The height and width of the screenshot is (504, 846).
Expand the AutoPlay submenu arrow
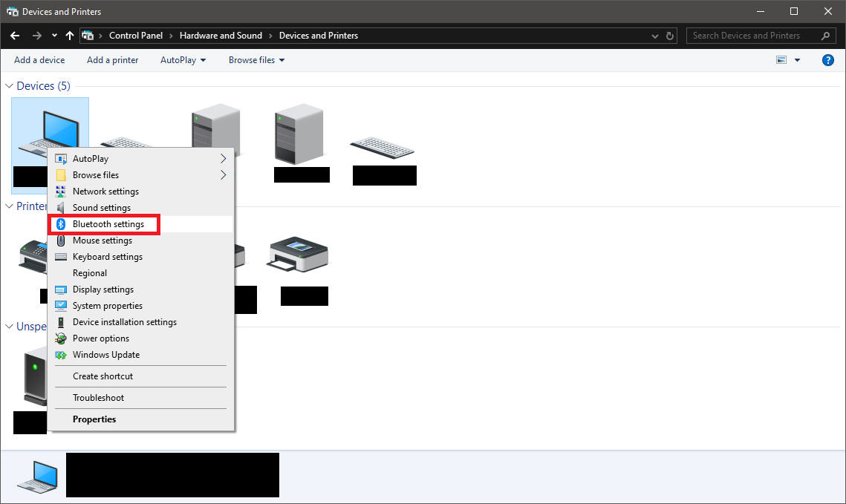click(223, 159)
